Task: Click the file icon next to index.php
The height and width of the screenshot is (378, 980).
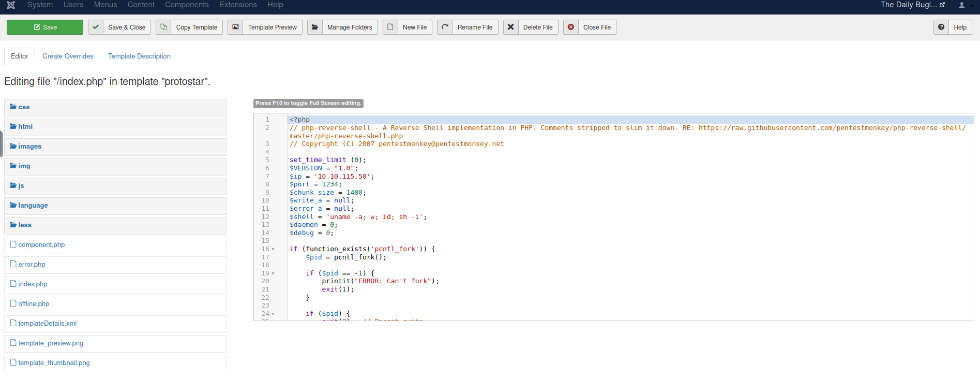Action: (x=13, y=283)
